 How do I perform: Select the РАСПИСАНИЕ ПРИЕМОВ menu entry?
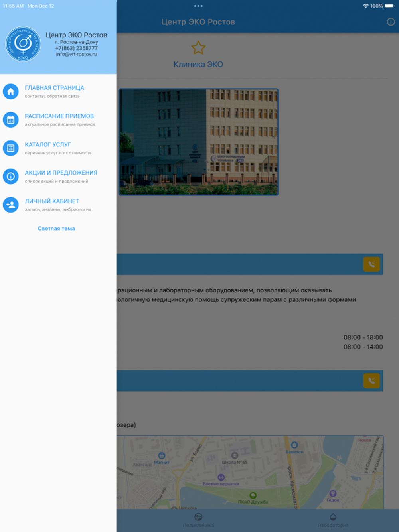tap(58, 120)
